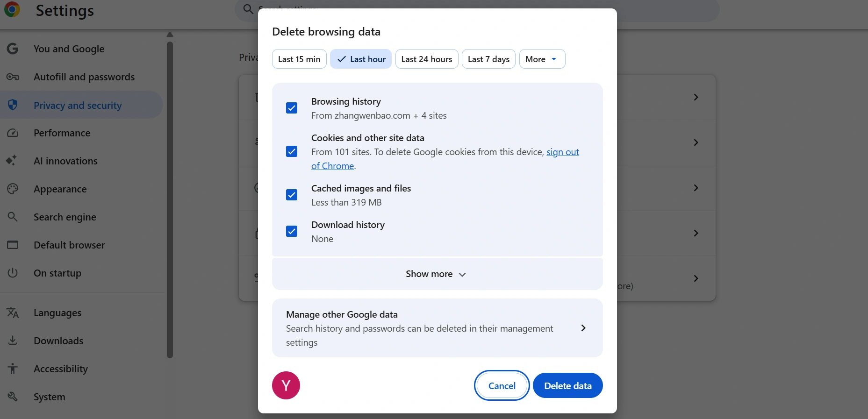
Task: Click the sparkle icon for AI innovations
Action: (x=12, y=160)
